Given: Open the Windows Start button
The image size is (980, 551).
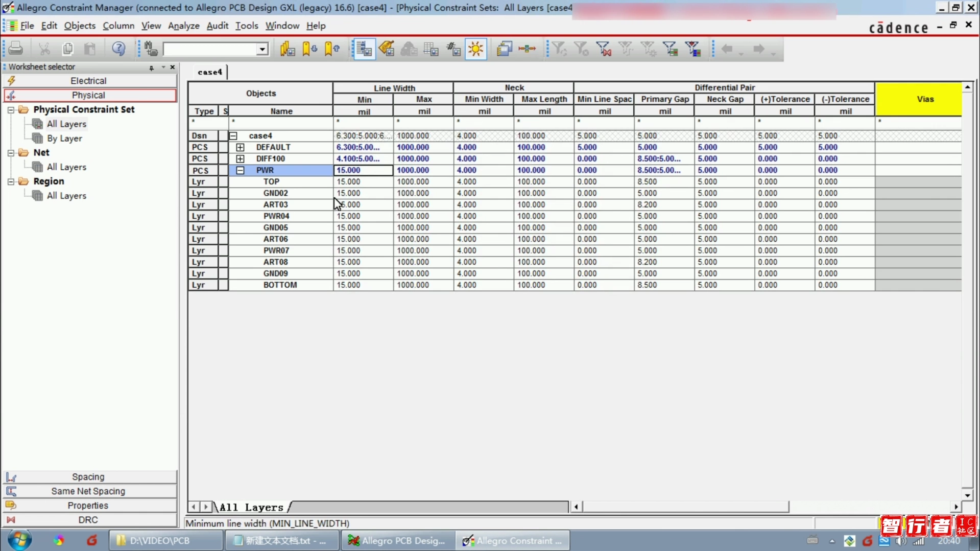Looking at the screenshot, I should tap(20, 540).
